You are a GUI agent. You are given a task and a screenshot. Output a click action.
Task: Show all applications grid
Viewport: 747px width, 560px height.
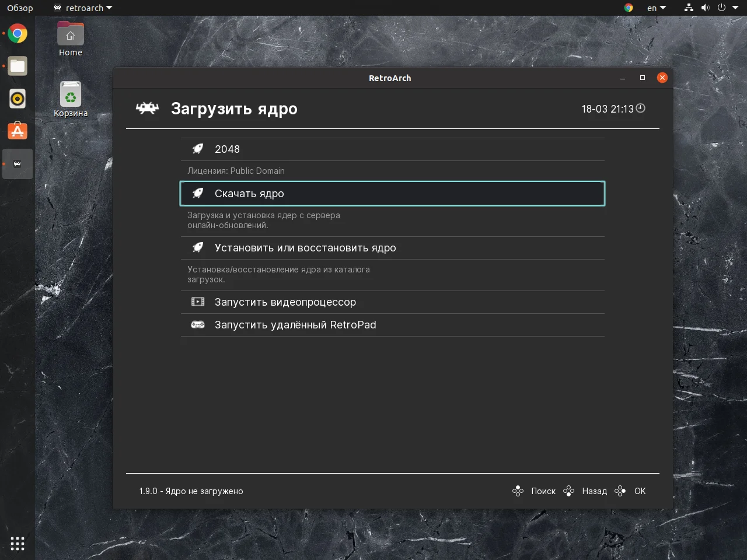tap(18, 544)
